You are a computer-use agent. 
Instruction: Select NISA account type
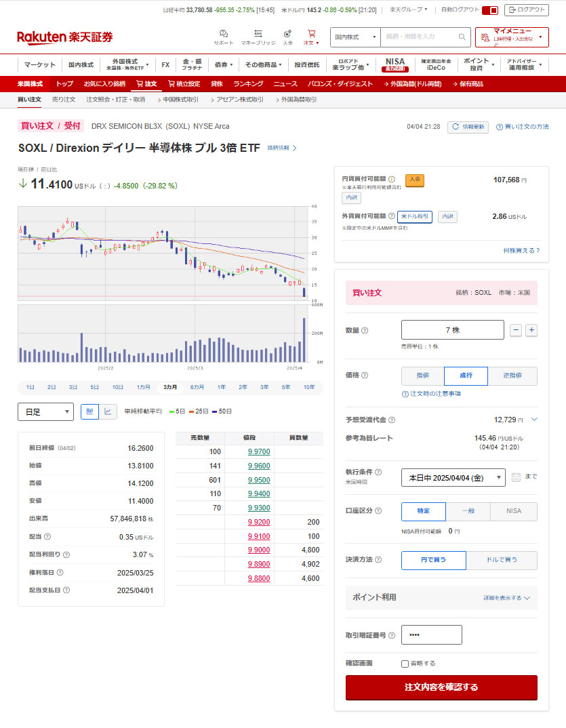(514, 511)
